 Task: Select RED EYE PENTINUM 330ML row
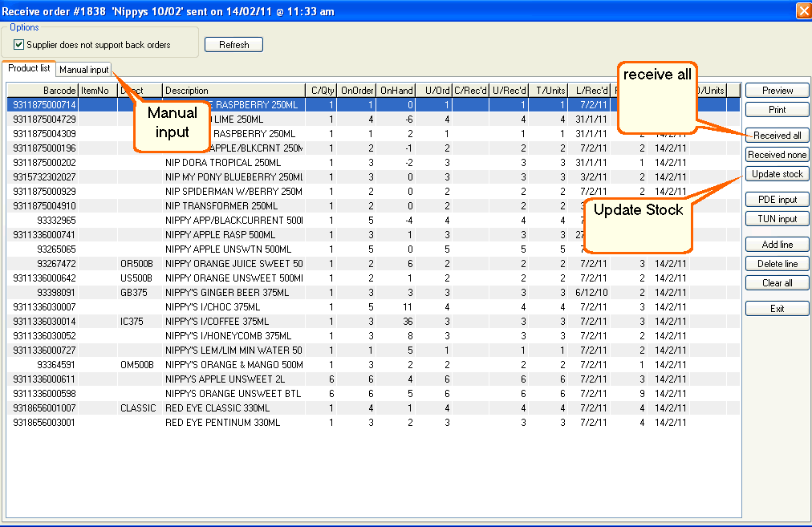(x=373, y=423)
